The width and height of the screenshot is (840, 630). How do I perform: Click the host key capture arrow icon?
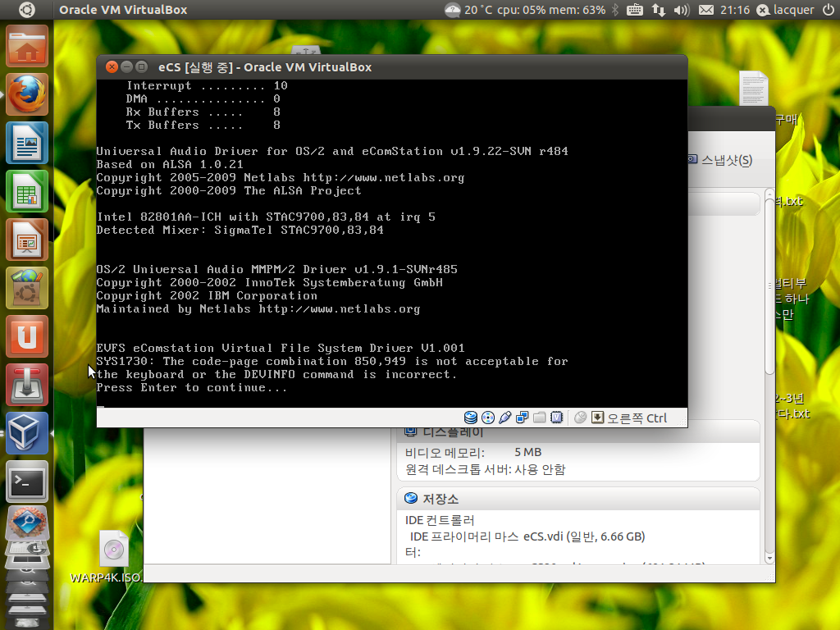[597, 418]
